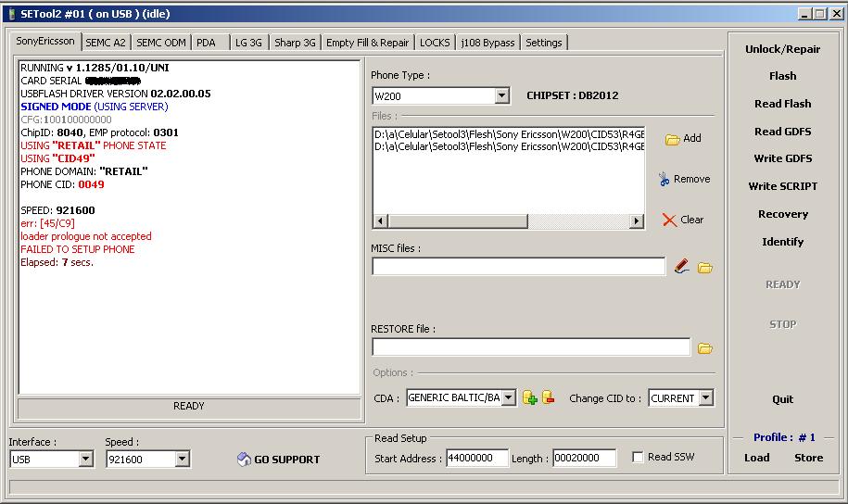Click the Quit button
This screenshot has height=504, width=848.
pos(782,399)
